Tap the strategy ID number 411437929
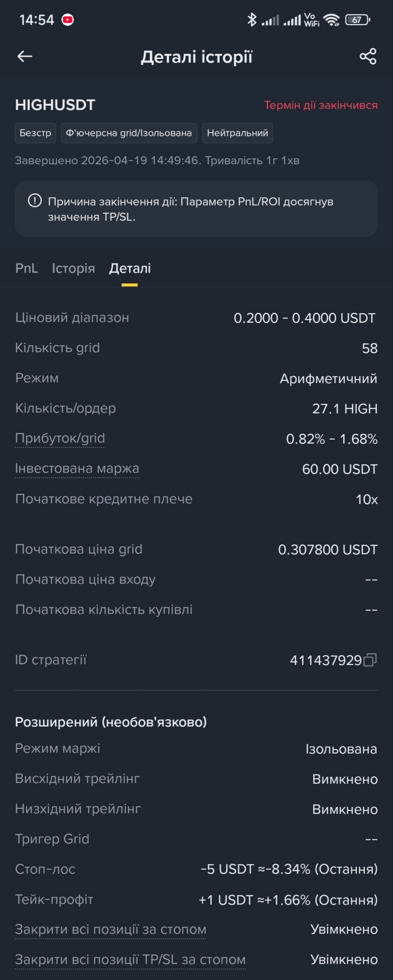Screen dimensions: 393x980 tap(326, 660)
